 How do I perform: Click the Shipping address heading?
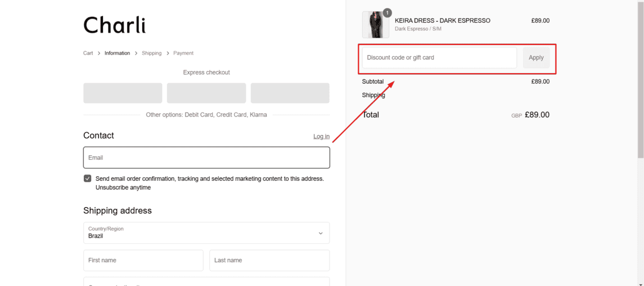point(118,211)
